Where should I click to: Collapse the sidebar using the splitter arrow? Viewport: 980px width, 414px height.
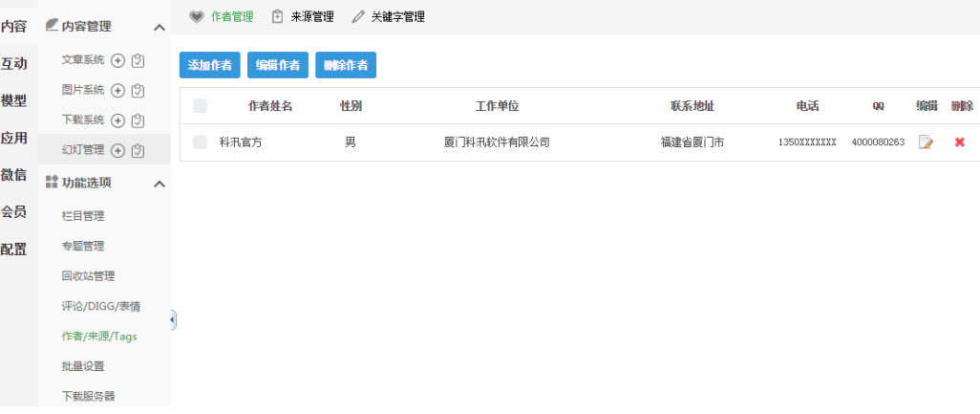click(173, 320)
